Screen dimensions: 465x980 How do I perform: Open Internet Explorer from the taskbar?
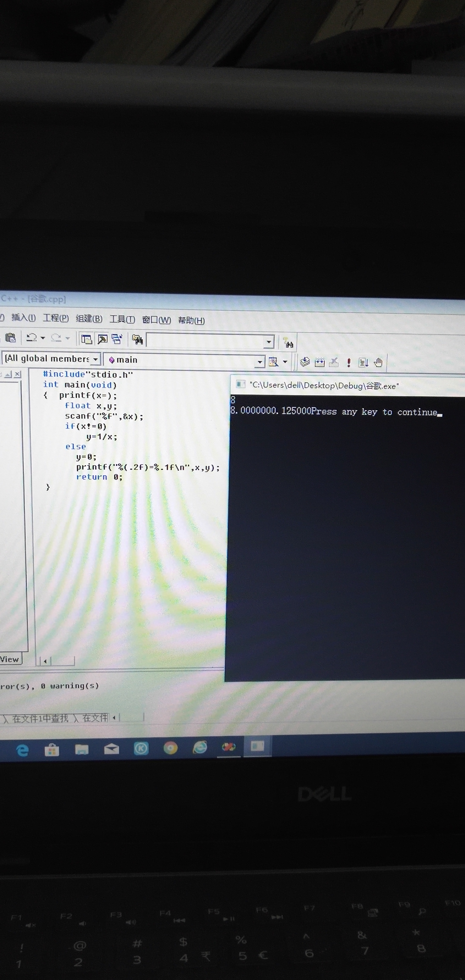pos(200,747)
